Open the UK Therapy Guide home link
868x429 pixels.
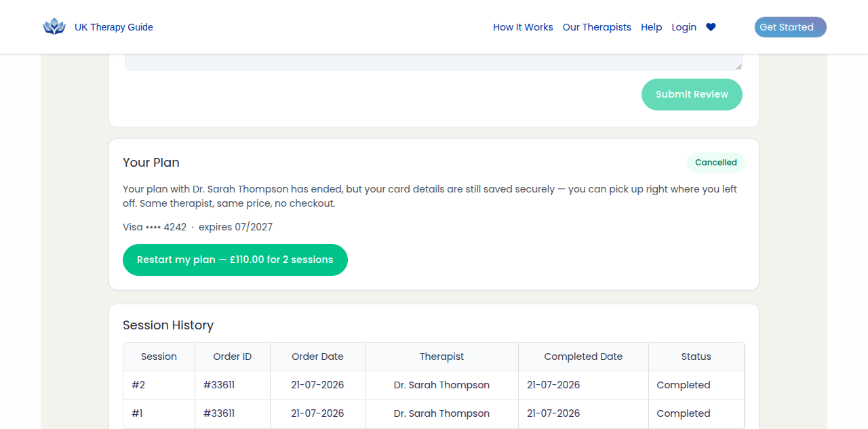tap(114, 27)
